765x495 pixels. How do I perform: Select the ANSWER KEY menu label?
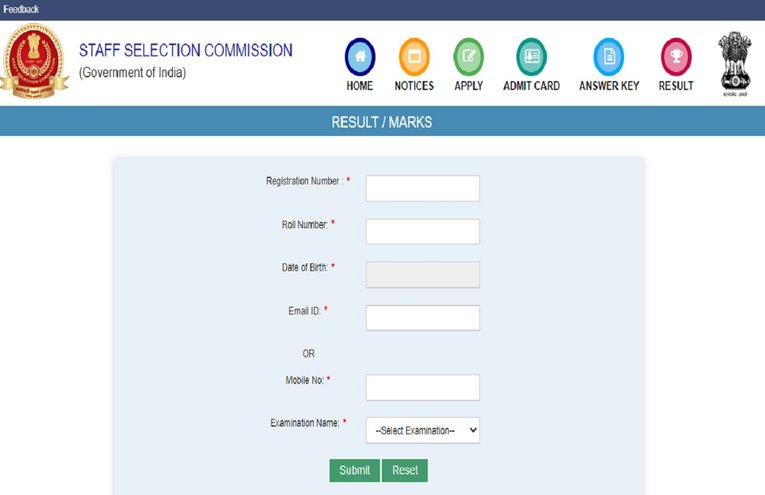tap(609, 86)
